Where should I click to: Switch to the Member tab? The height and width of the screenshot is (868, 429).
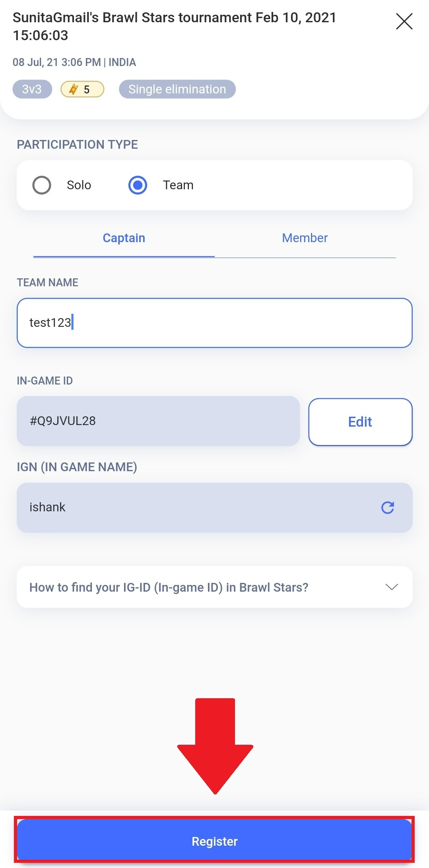coord(305,238)
